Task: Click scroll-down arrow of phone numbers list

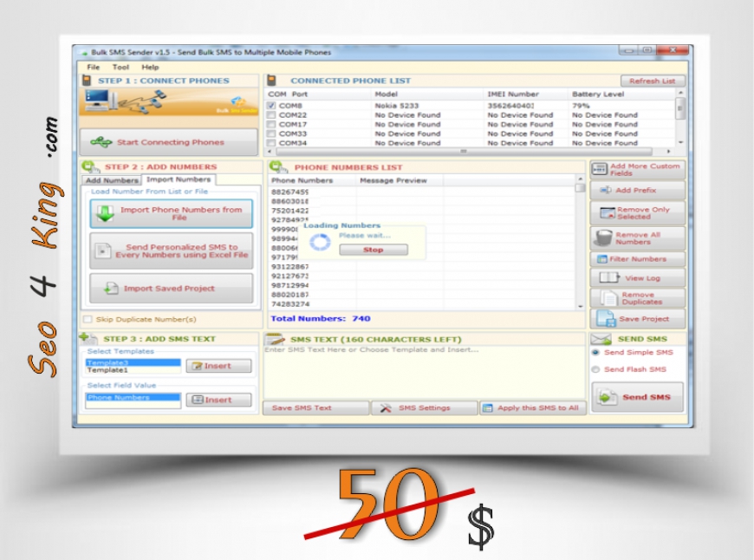Action: pyautogui.click(x=581, y=306)
